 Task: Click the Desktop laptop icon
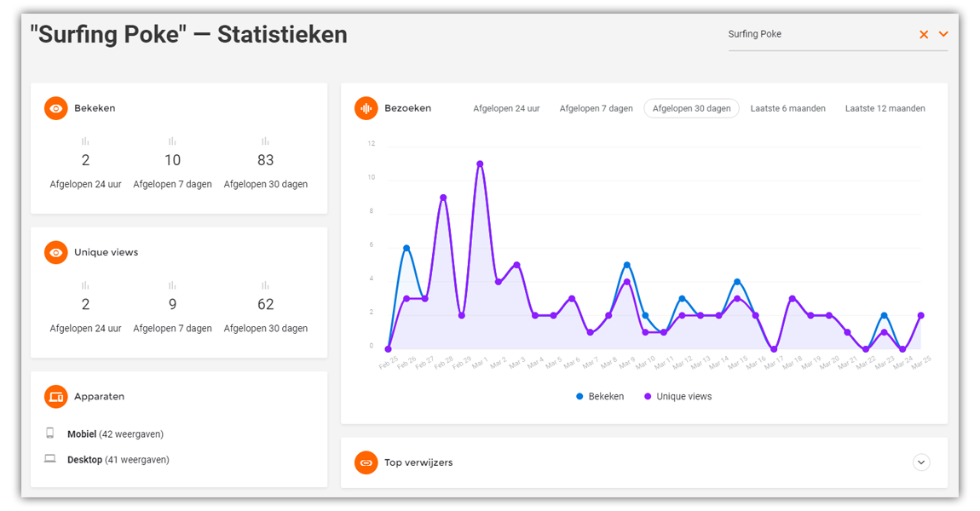50,459
